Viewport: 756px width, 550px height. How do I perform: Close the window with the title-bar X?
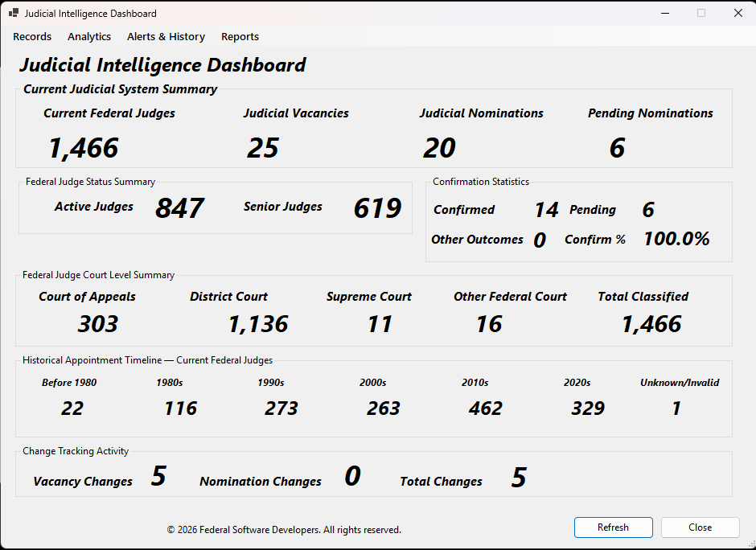[x=738, y=13]
